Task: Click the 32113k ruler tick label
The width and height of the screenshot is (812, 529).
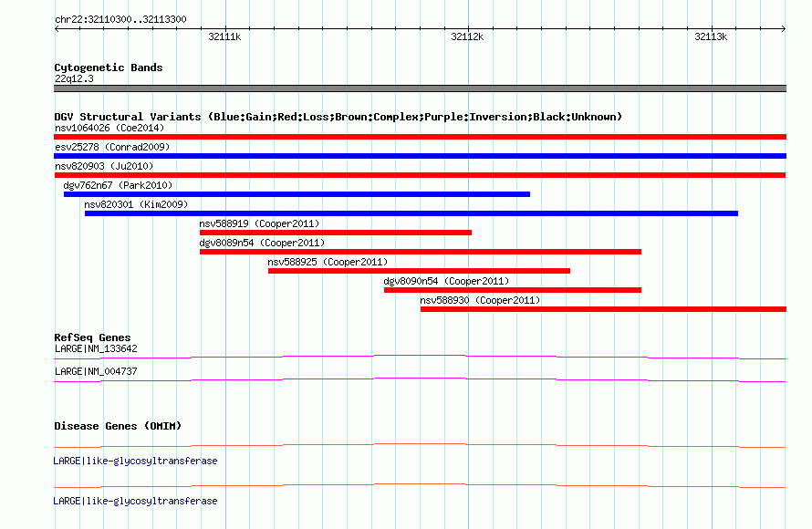Action: pyautogui.click(x=711, y=36)
